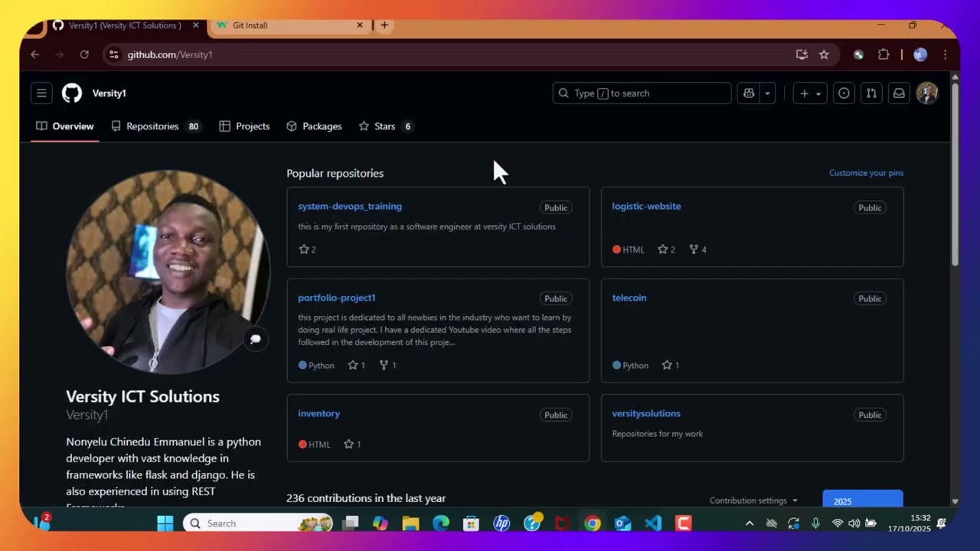The width and height of the screenshot is (980, 551).
Task: Open inventory repository link
Action: tap(318, 413)
